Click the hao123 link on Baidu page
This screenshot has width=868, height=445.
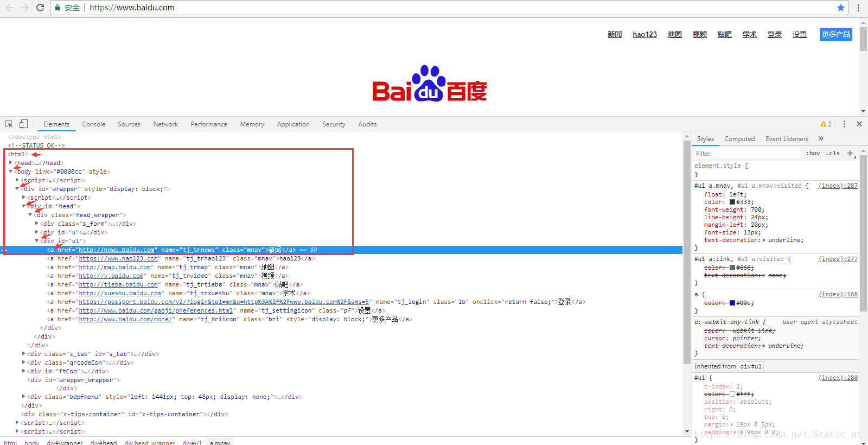644,34
